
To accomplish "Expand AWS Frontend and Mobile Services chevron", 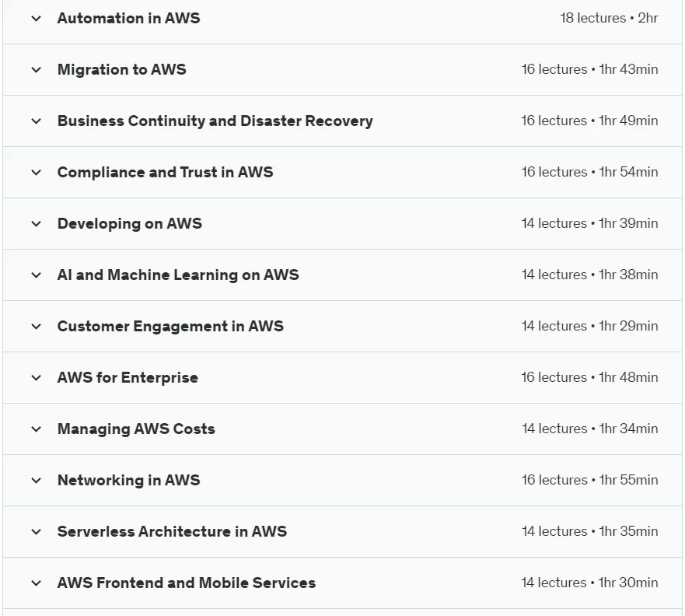I will tap(37, 583).
